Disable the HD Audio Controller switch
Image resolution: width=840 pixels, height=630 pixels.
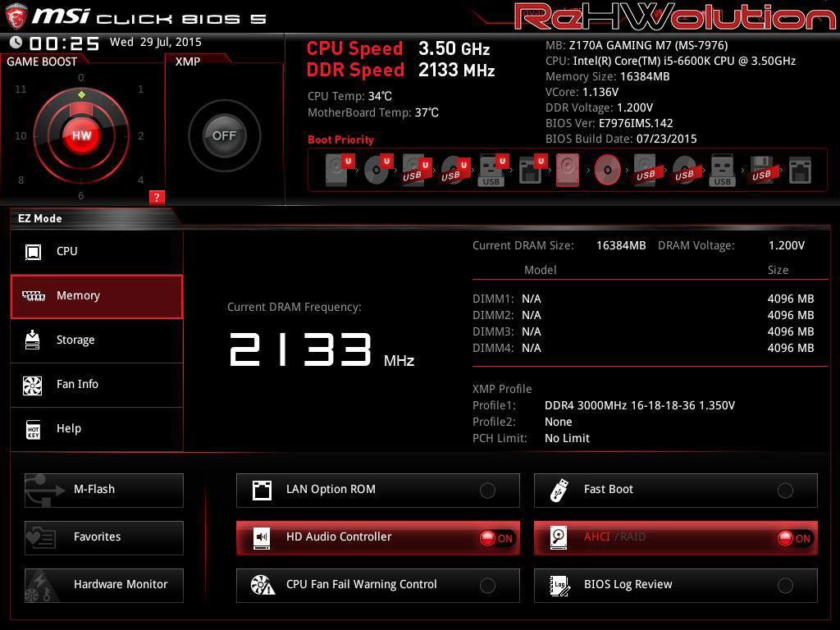(x=496, y=538)
